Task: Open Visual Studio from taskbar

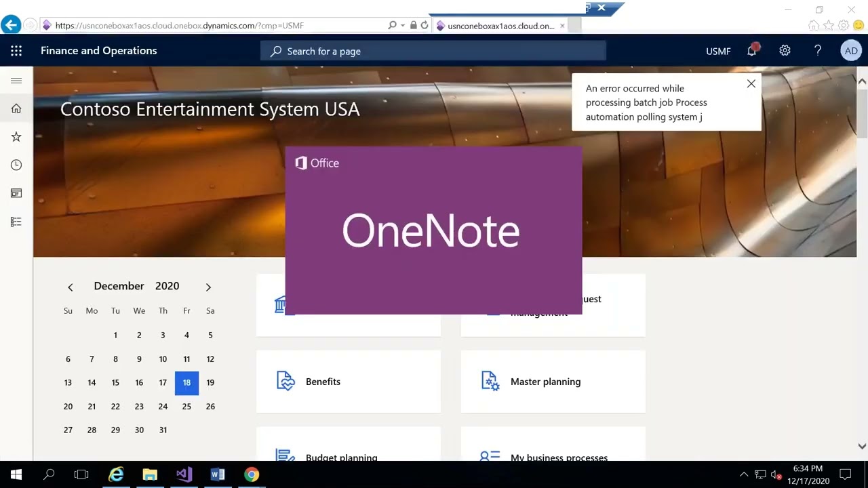Action: [184, 474]
